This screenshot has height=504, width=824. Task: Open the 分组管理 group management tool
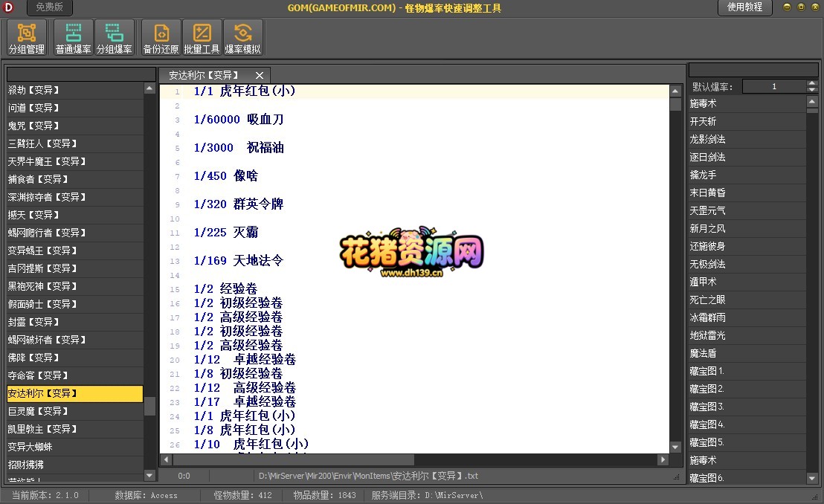coord(27,38)
